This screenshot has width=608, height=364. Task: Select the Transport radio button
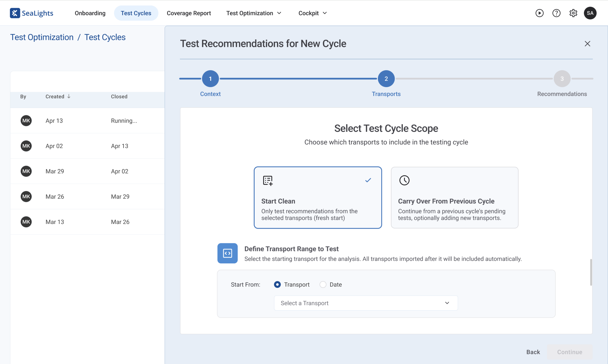coord(277,285)
